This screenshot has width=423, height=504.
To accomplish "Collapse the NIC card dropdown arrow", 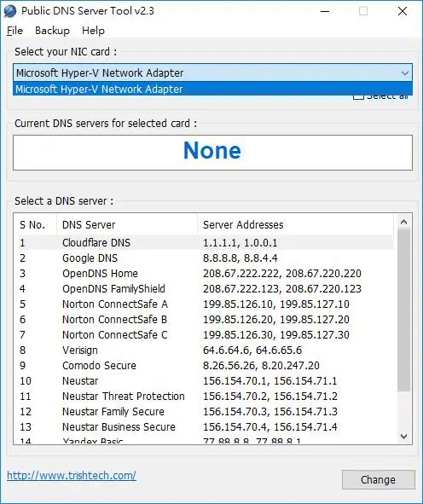I will tap(405, 73).
